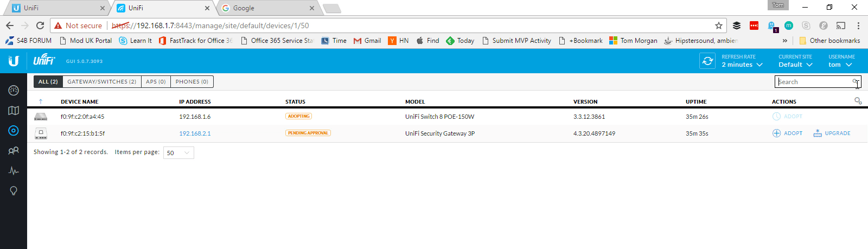Open a new browser tab
The width and height of the screenshot is (868, 249).
coord(332,8)
